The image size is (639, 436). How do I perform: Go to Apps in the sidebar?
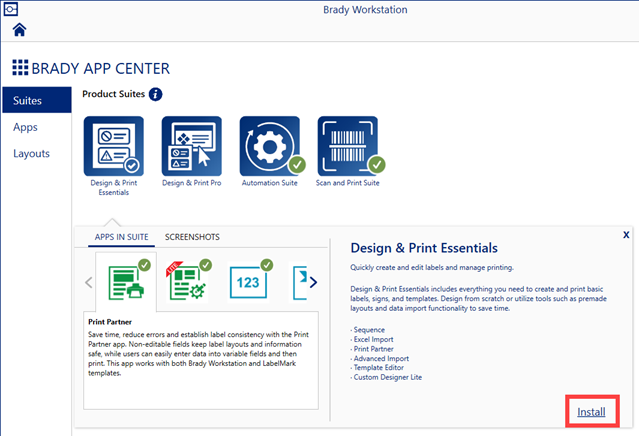tap(26, 127)
